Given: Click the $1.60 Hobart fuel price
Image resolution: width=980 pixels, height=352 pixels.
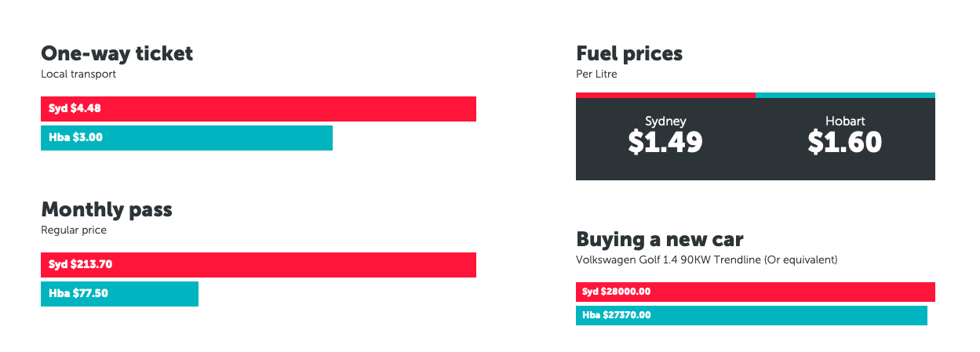Looking at the screenshot, I should (x=845, y=142).
